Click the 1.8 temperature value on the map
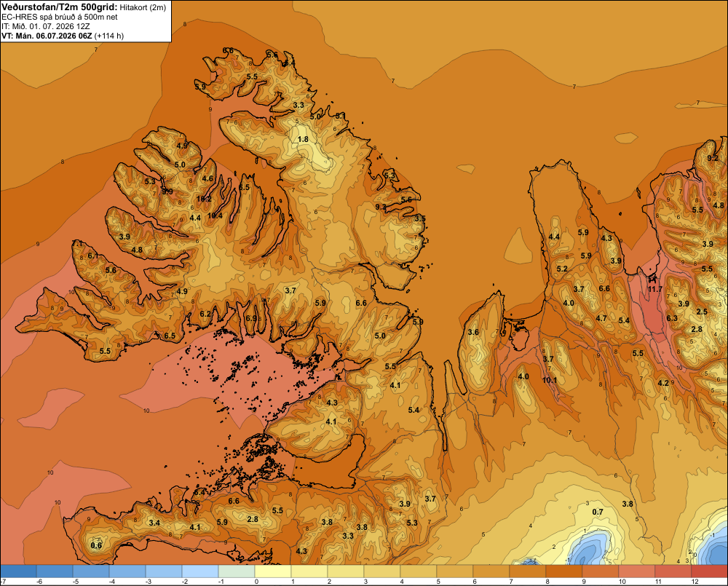 coord(303,139)
